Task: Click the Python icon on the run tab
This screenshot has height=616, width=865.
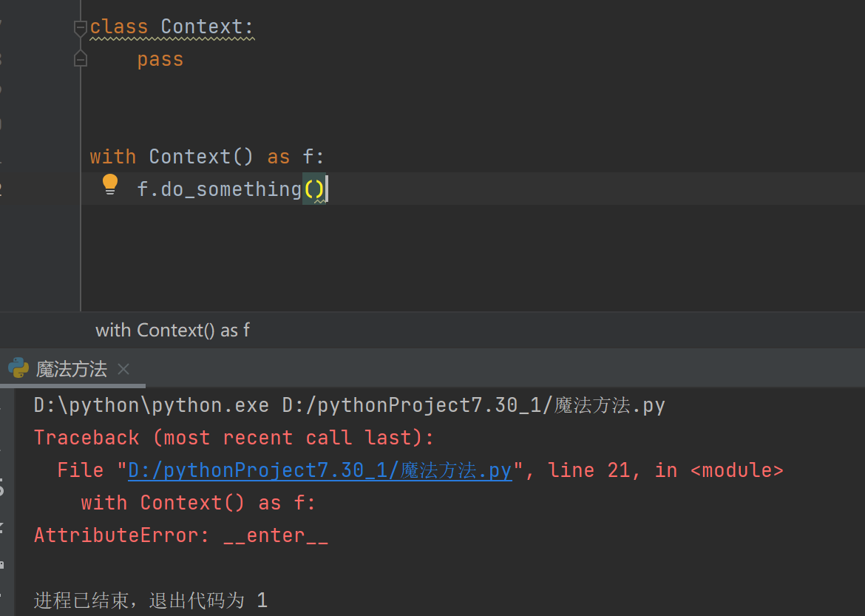Action: tap(18, 368)
